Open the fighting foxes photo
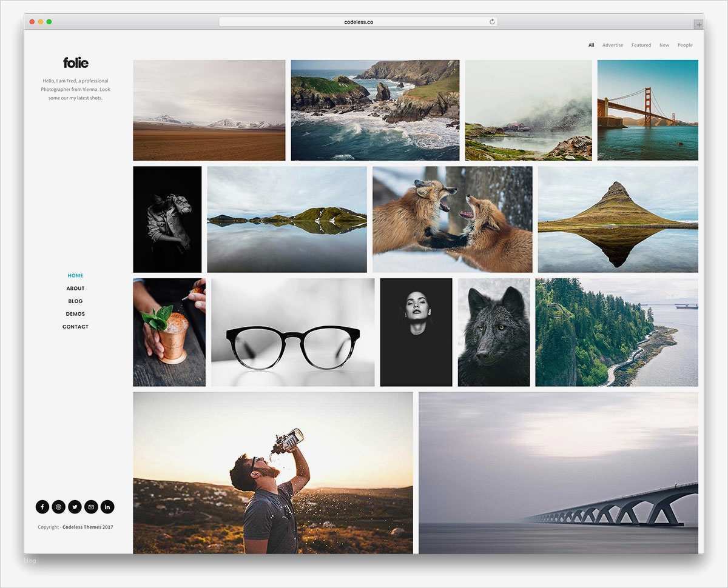 pyautogui.click(x=453, y=219)
